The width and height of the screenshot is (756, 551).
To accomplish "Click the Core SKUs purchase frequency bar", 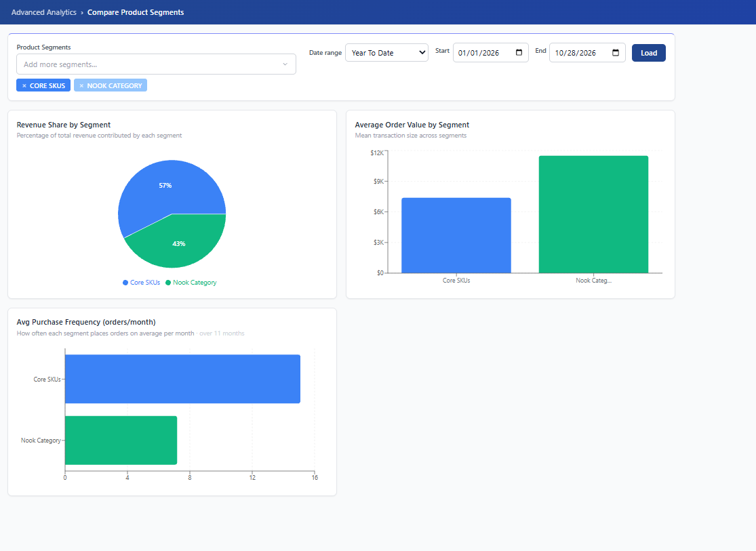I will [183, 379].
